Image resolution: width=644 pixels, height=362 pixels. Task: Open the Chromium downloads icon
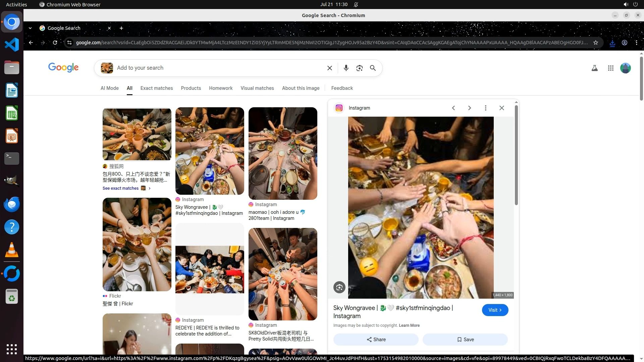612,43
